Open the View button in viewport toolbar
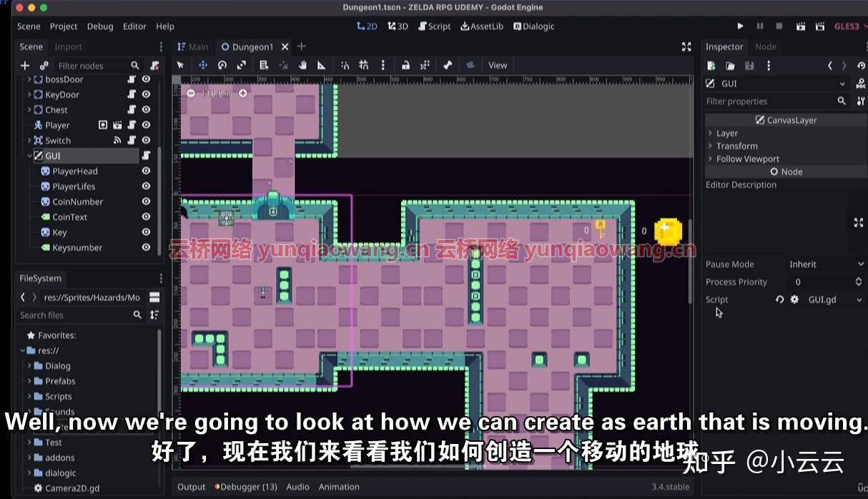 pyautogui.click(x=498, y=65)
